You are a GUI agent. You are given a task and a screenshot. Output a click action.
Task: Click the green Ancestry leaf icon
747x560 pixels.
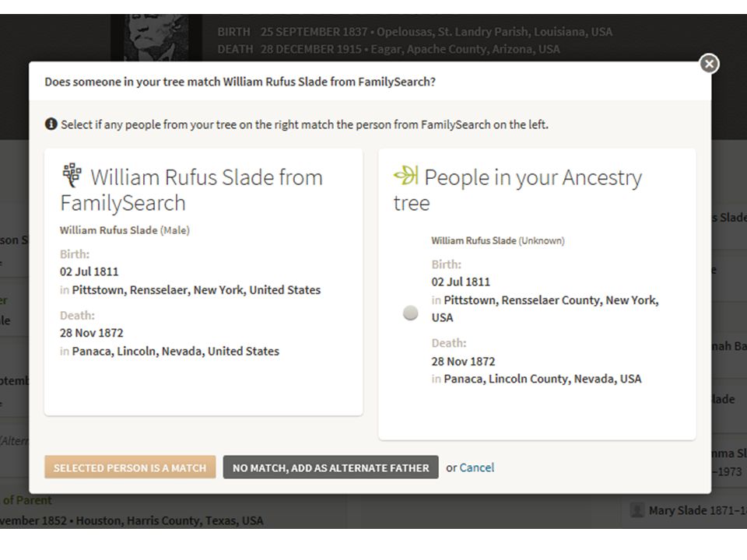pos(406,175)
